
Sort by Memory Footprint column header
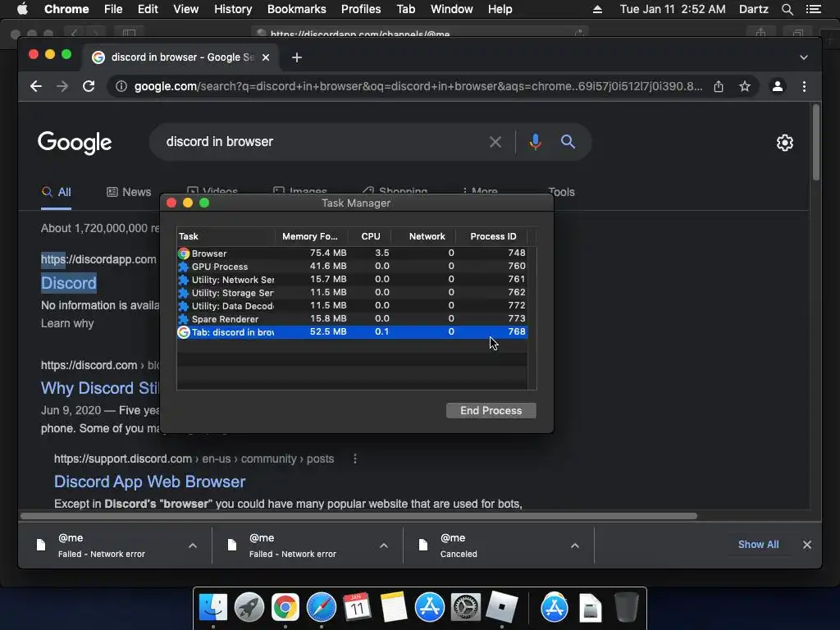pos(311,236)
